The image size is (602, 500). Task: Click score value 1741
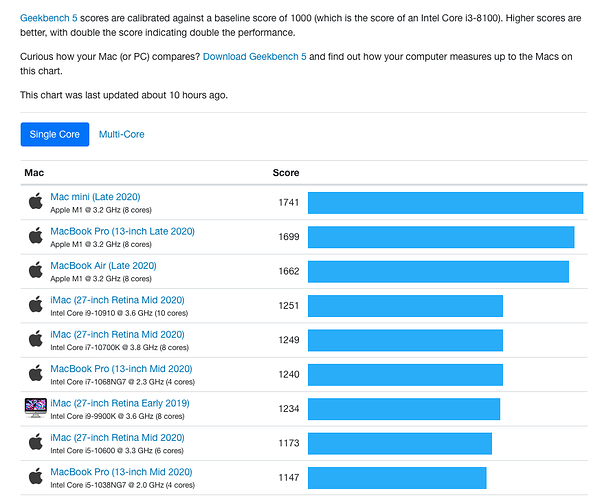click(x=289, y=202)
